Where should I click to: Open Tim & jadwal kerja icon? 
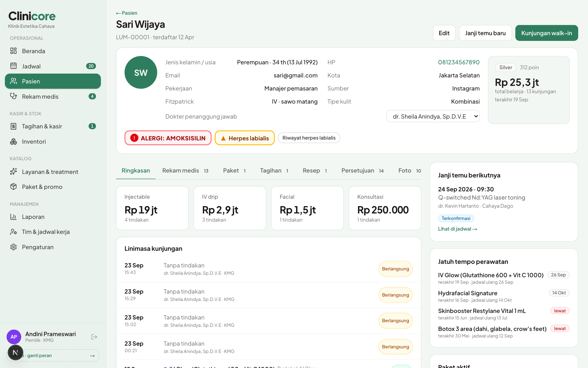coord(13,232)
